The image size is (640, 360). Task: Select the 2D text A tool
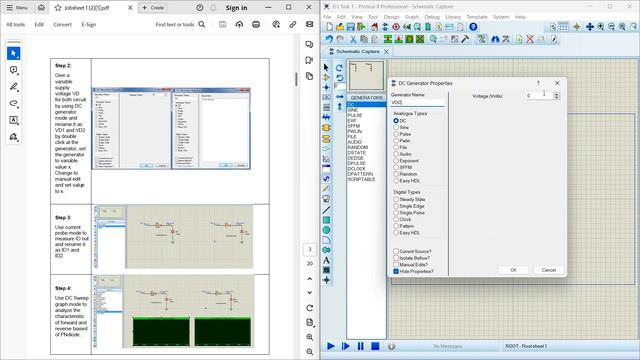326,260
